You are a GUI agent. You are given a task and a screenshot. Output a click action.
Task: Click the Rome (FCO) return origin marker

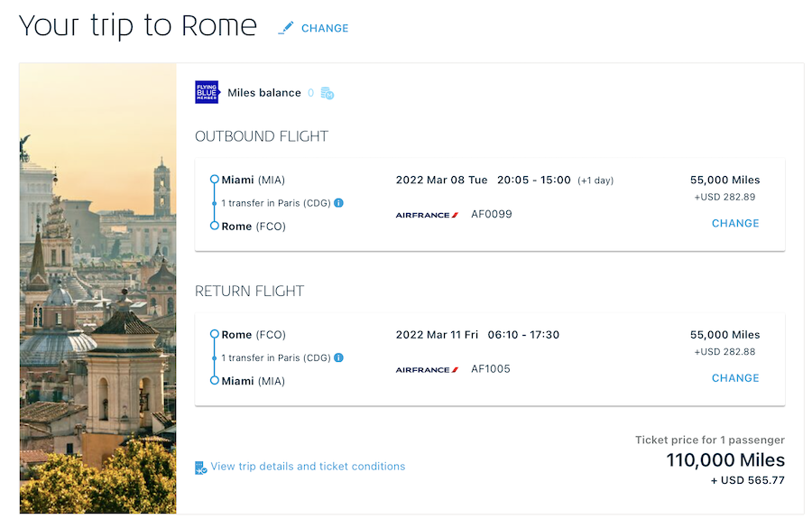coord(215,334)
